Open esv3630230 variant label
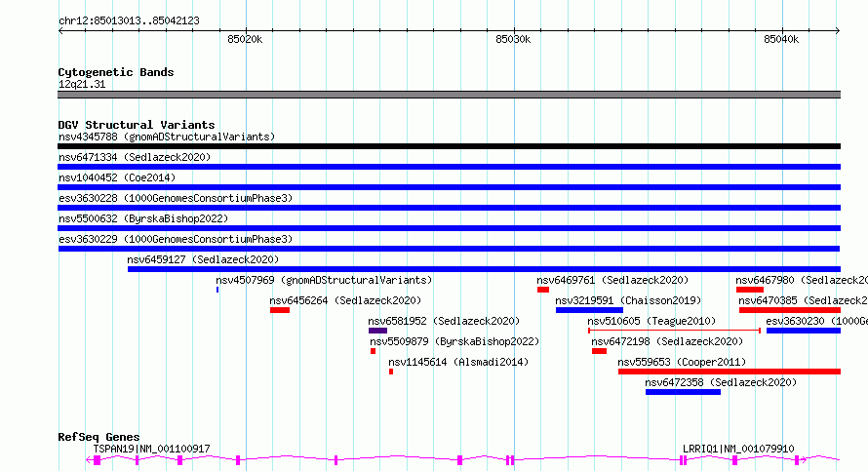This screenshot has height=471, width=868. point(816,321)
